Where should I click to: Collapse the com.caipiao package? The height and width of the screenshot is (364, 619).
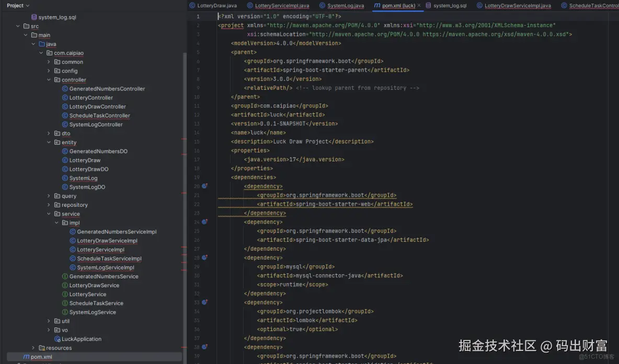(x=41, y=53)
